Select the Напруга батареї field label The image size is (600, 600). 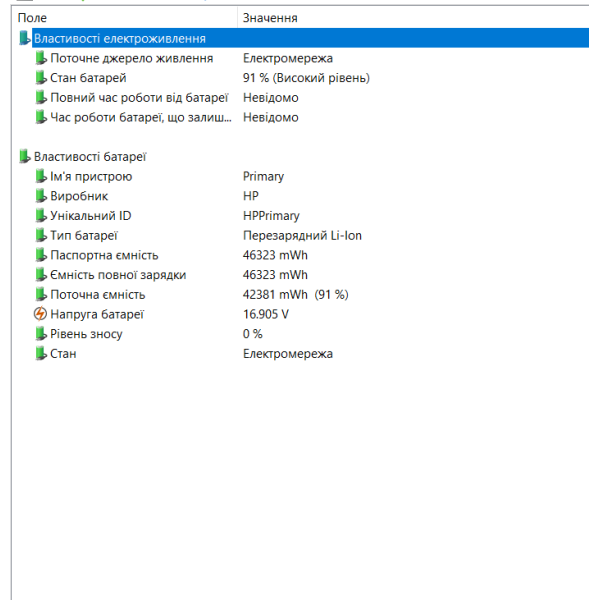97,314
